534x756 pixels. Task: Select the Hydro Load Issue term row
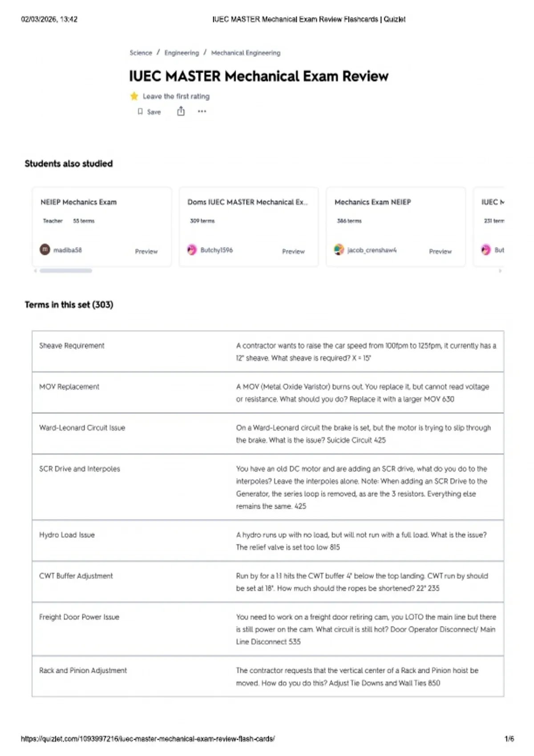[x=268, y=540]
